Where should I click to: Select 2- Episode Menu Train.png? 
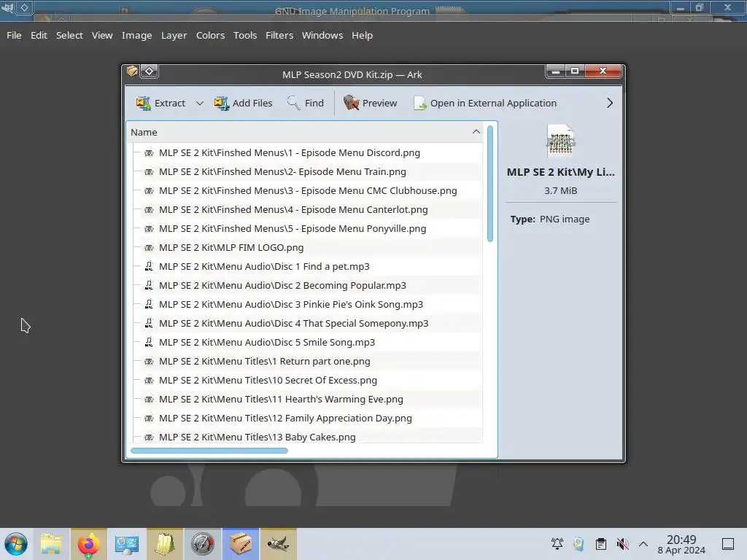coord(282,172)
